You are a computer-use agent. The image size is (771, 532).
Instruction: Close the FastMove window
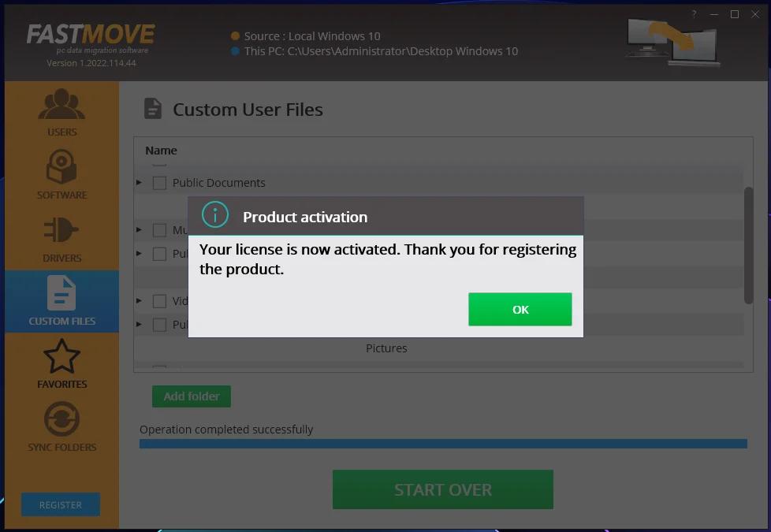(755, 14)
